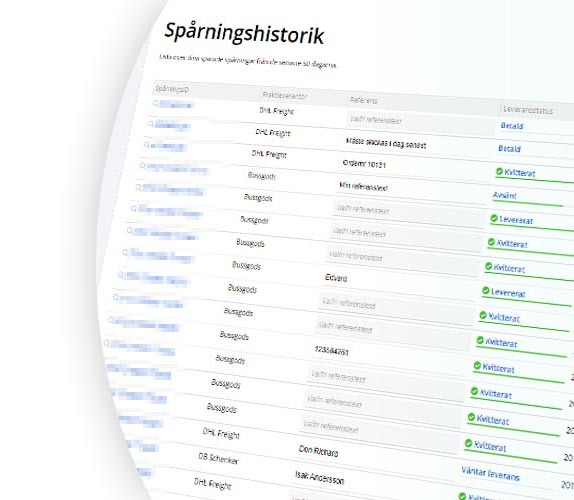Edit the reference 'Isak Andersson'
Viewport: 574px width, 500px height.
tap(320, 477)
